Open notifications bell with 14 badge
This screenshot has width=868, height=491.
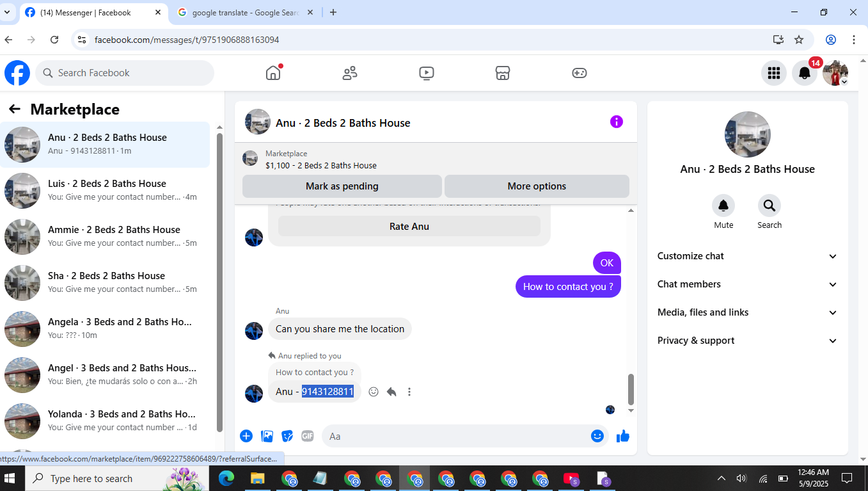(805, 73)
